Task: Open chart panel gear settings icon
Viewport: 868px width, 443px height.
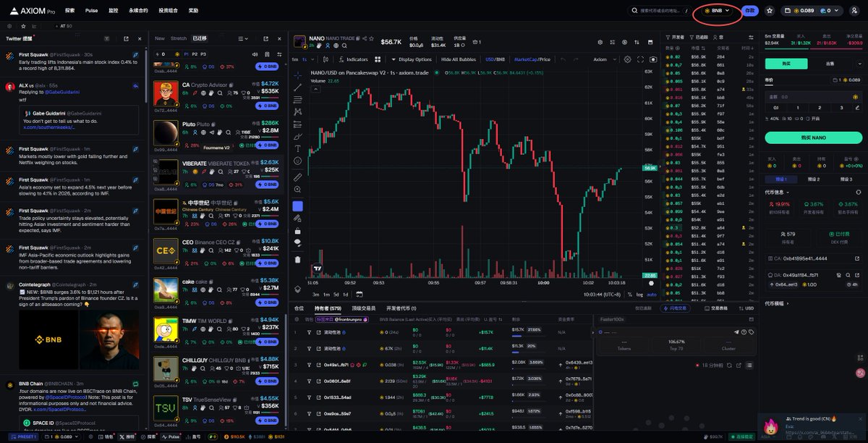Action: pos(600,42)
